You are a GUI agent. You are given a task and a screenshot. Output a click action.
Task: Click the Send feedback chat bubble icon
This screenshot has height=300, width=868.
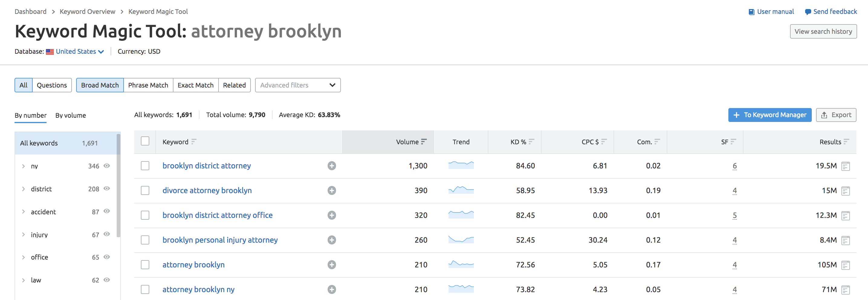click(x=808, y=12)
